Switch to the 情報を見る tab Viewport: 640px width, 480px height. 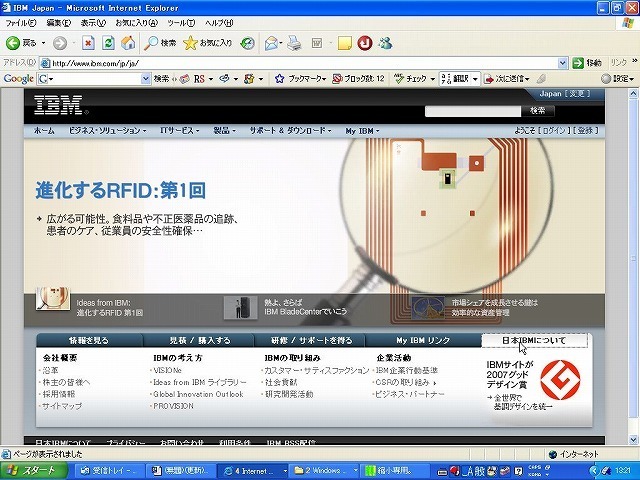tap(89, 340)
